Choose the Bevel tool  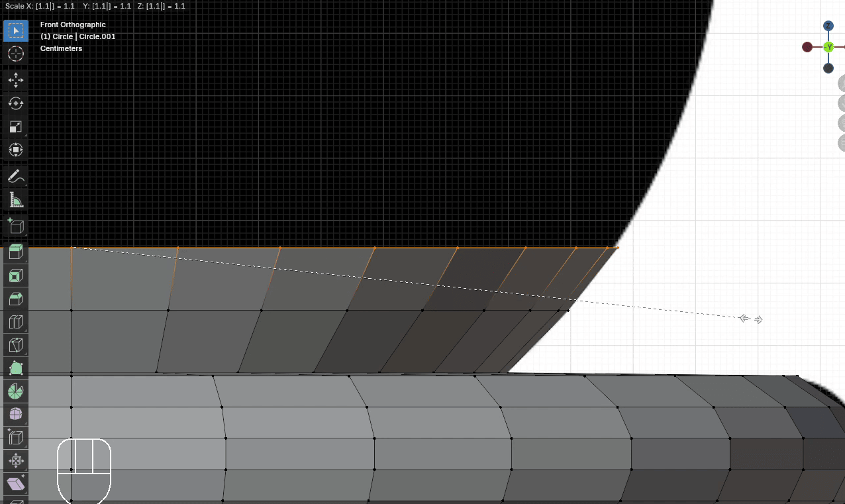(x=16, y=299)
